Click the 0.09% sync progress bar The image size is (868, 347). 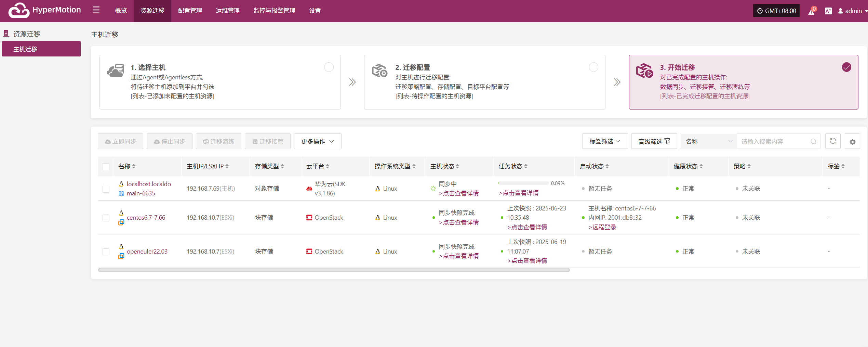523,183
